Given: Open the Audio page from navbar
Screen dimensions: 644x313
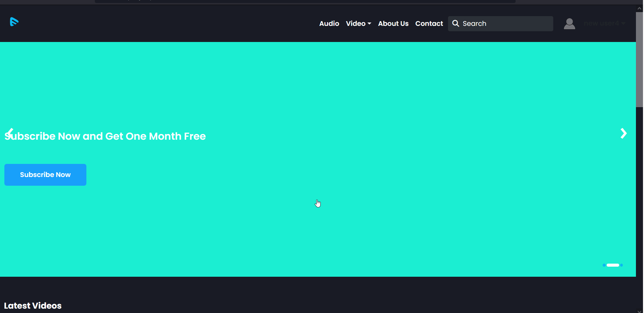Looking at the screenshot, I should pos(329,24).
